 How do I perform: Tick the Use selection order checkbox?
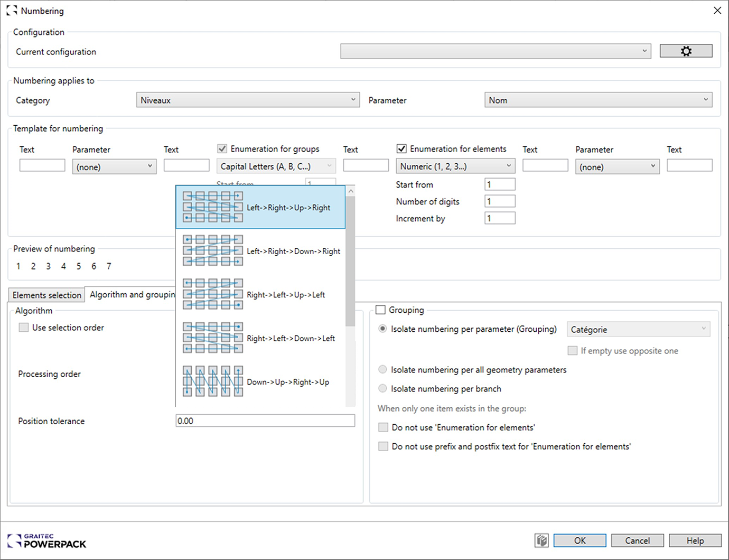(24, 328)
